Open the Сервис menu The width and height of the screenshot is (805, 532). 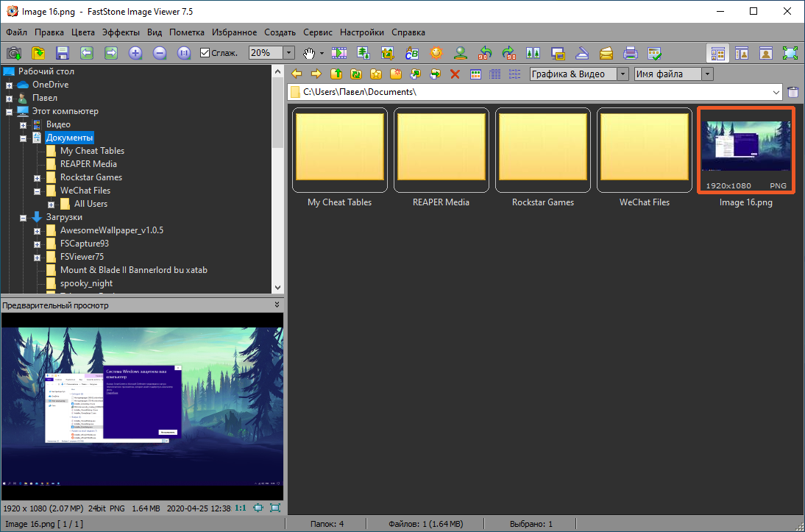318,32
